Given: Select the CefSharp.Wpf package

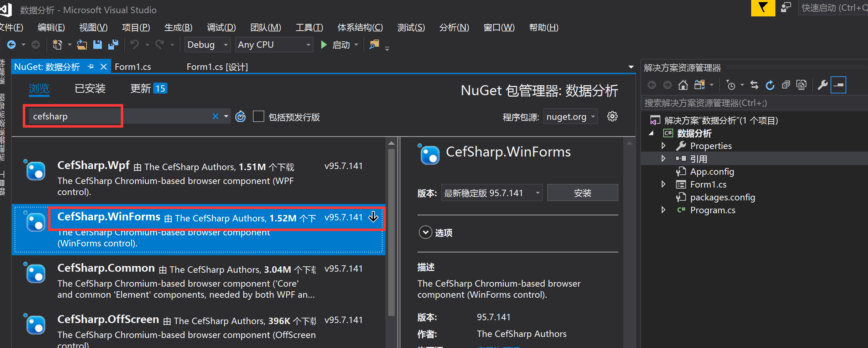Looking at the screenshot, I should tap(198, 178).
